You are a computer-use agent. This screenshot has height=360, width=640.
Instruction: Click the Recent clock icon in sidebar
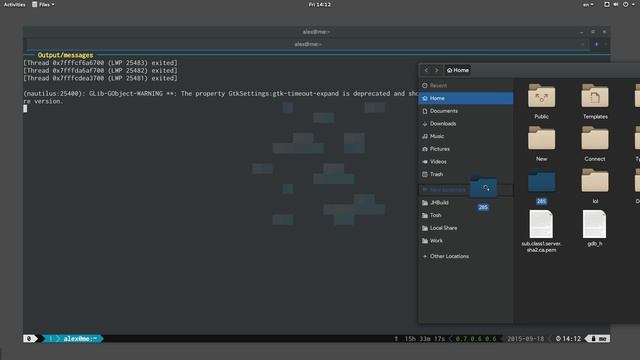(x=425, y=85)
